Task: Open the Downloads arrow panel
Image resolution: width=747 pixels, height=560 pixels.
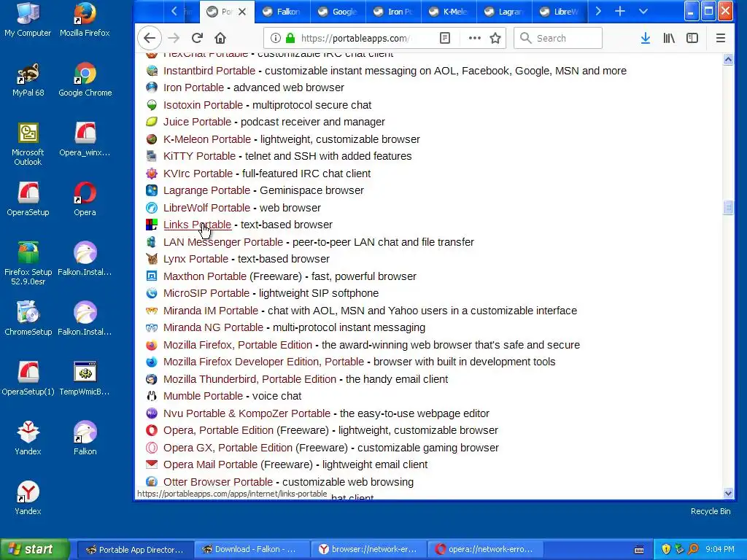Action: click(646, 38)
